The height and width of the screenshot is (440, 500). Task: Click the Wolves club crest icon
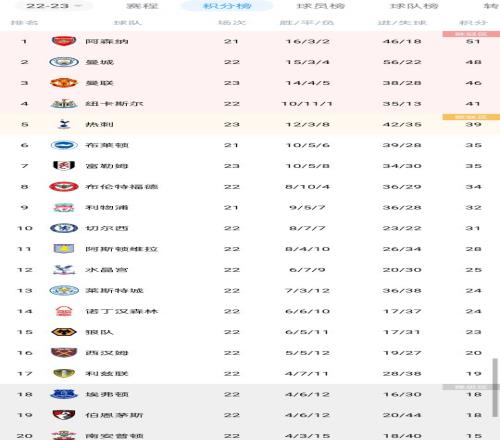click(64, 332)
